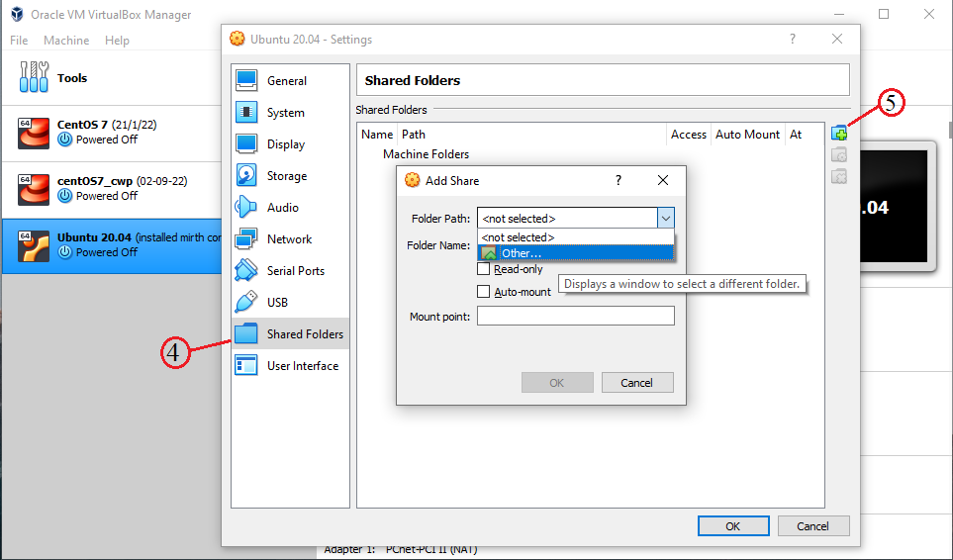Viewport: 953px width, 560px height.
Task: Open the Audio settings category
Action: pyautogui.click(x=291, y=207)
